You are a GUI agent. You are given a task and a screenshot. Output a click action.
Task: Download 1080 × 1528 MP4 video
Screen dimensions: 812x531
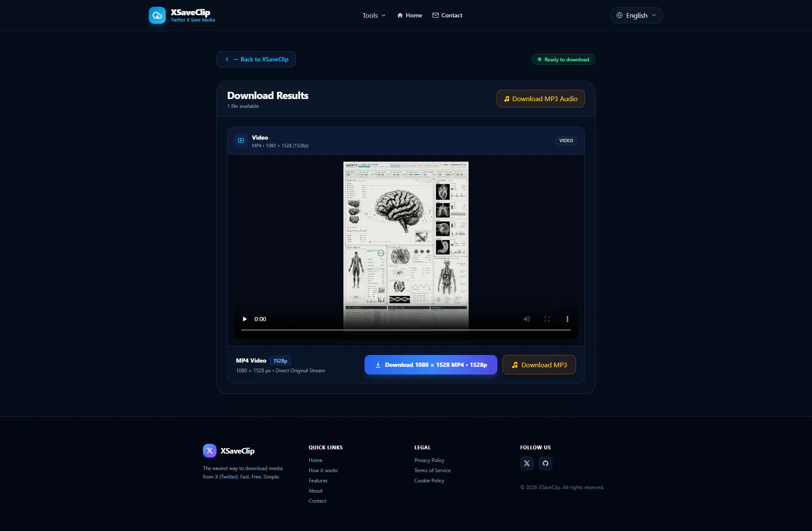tap(431, 365)
